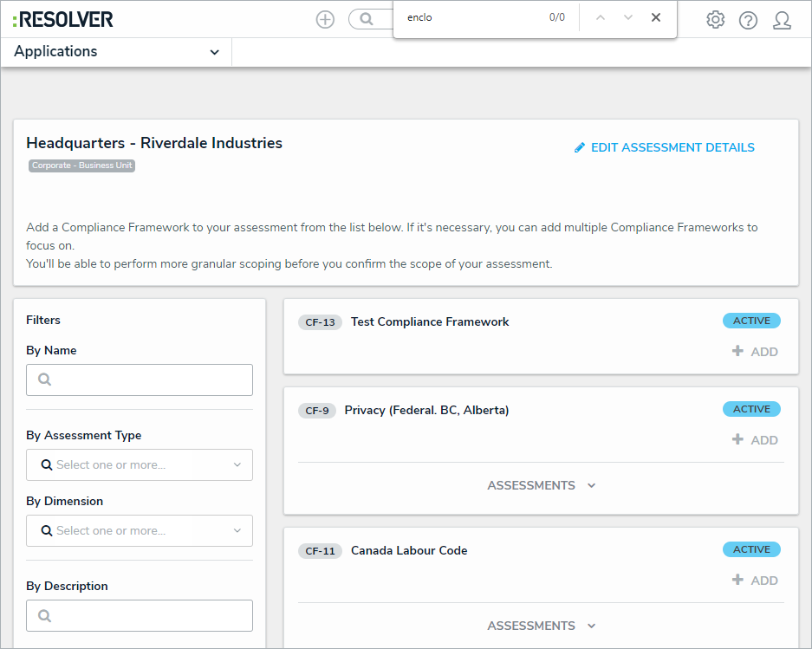
Task: Expand Assessments under Privacy framework
Action: (541, 485)
